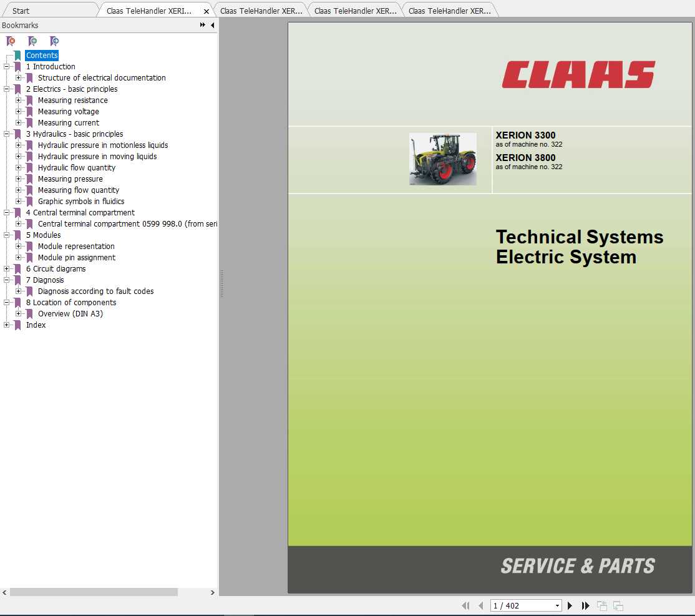Select the second Claas TeleHandler tab

tap(261, 11)
